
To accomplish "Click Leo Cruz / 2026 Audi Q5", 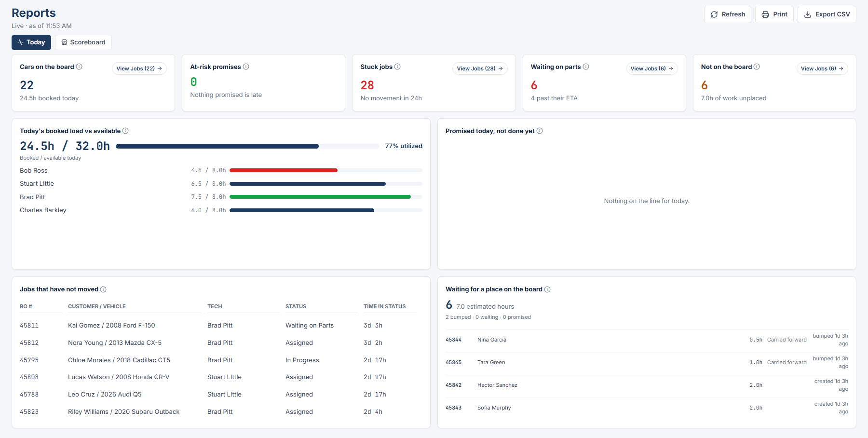I will pyautogui.click(x=105, y=395).
